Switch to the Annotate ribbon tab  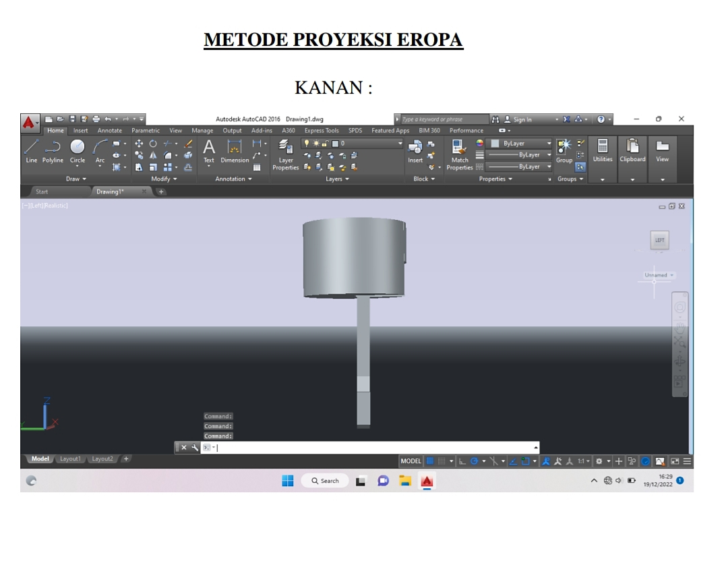[x=110, y=131]
